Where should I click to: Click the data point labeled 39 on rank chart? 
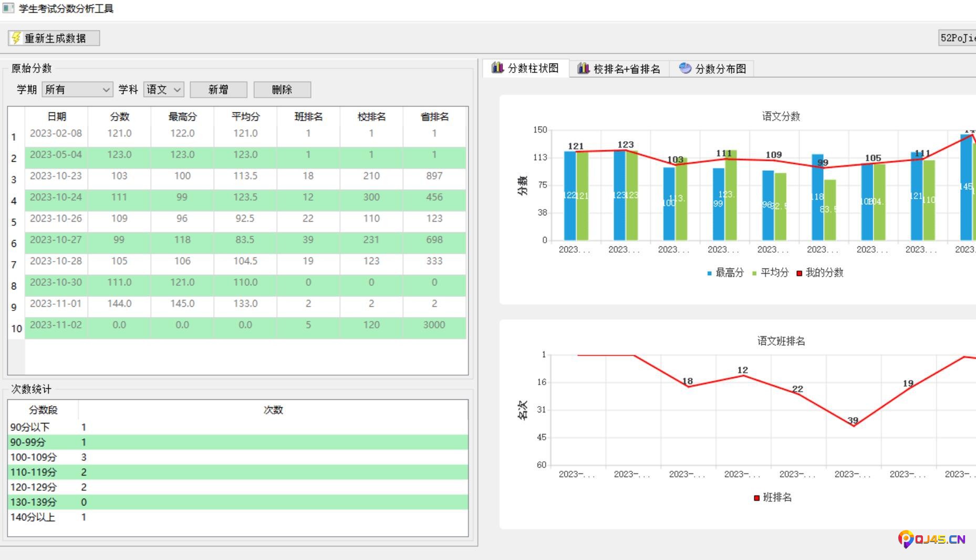tap(853, 426)
